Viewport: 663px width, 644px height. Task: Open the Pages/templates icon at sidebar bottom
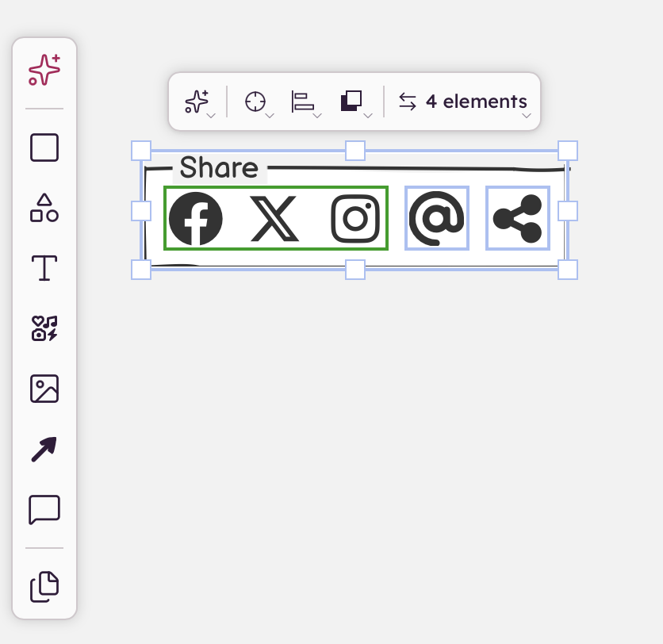[x=44, y=587]
